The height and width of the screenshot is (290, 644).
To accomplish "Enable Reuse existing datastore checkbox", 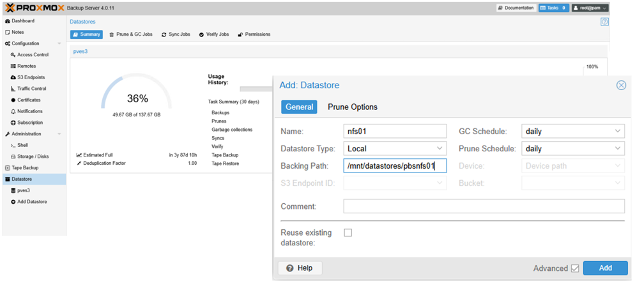I will 348,233.
